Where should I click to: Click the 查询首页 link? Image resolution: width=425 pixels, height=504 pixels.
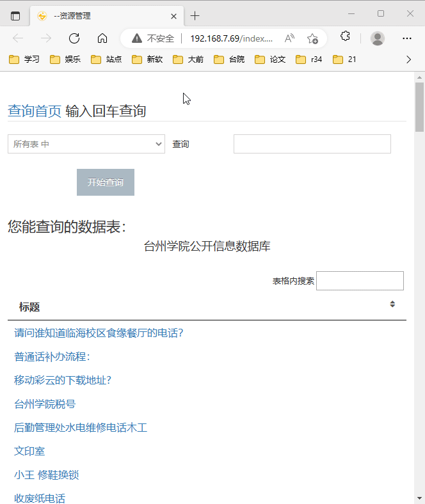[35, 111]
